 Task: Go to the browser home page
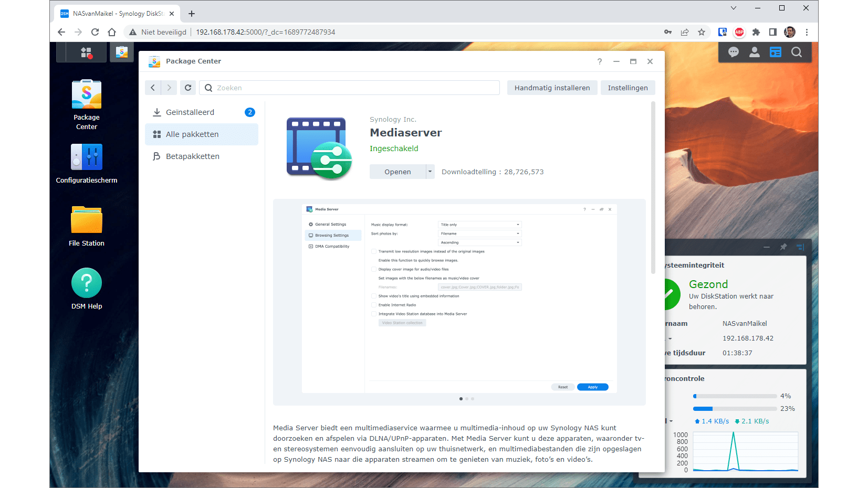pos(112,32)
